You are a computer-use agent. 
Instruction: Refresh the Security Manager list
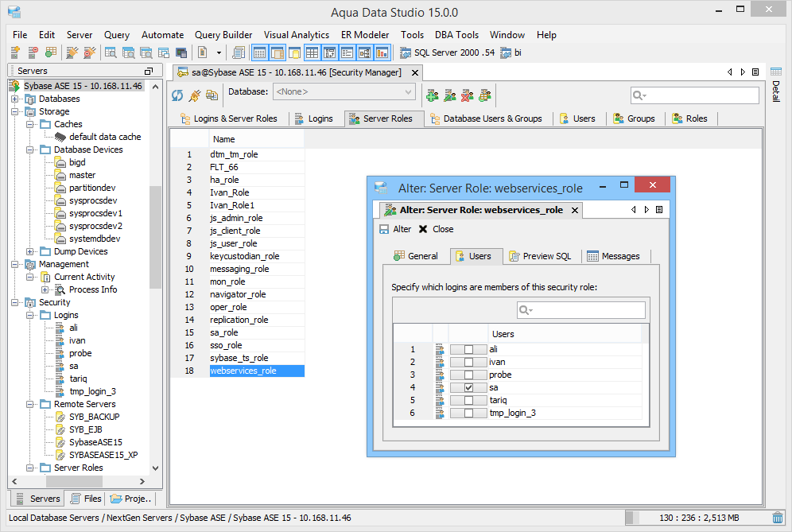click(x=177, y=95)
